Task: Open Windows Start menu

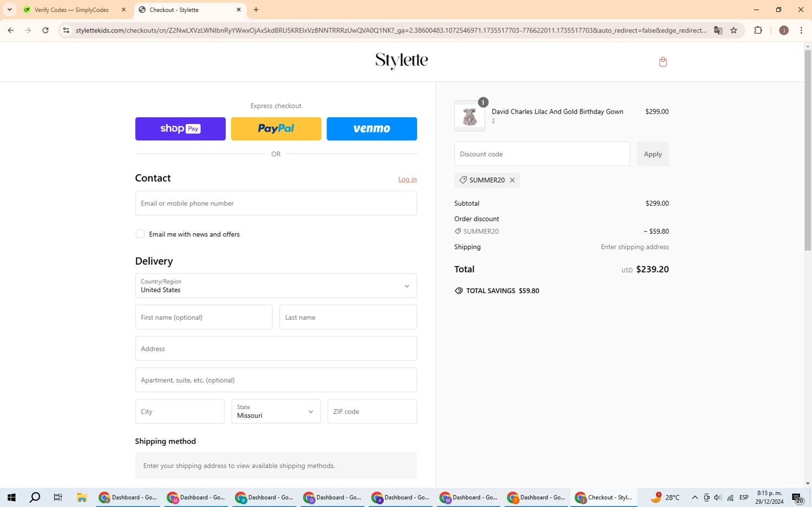Action: pos(11,497)
